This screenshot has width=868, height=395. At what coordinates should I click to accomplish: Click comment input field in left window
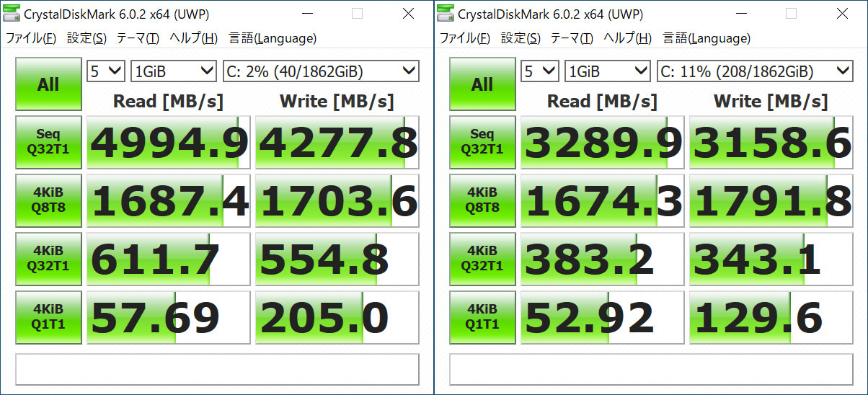click(217, 369)
